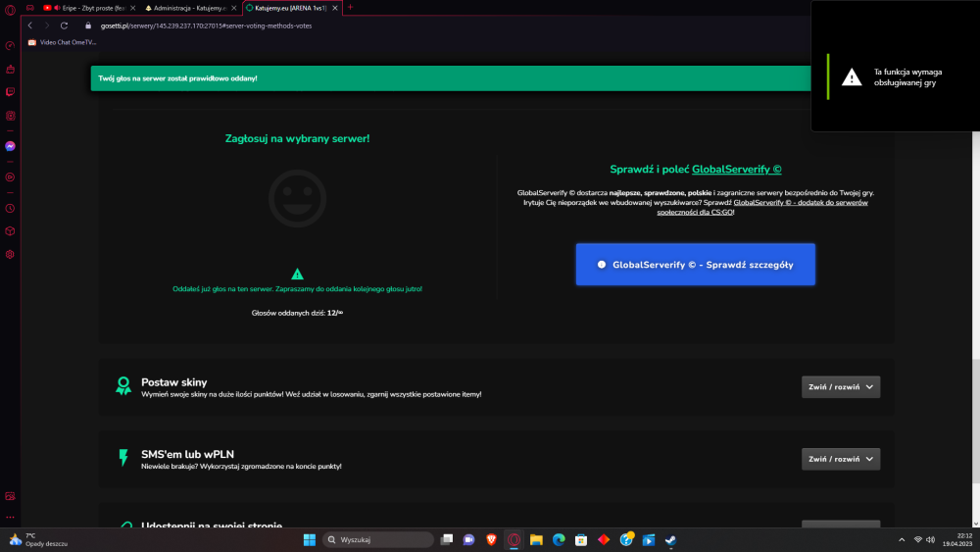This screenshot has height=552, width=980.
Task: Open the Opera menu logo
Action: tap(10, 10)
